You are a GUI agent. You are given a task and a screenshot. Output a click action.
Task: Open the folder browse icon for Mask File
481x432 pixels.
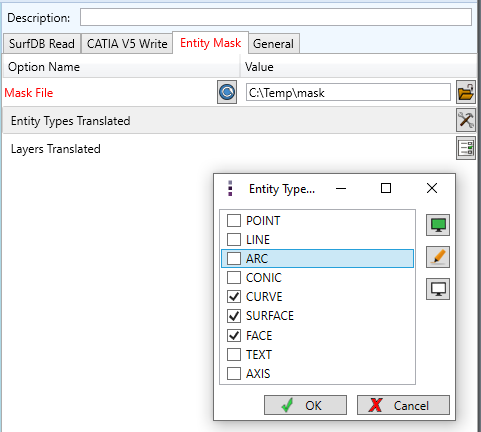pos(466,92)
